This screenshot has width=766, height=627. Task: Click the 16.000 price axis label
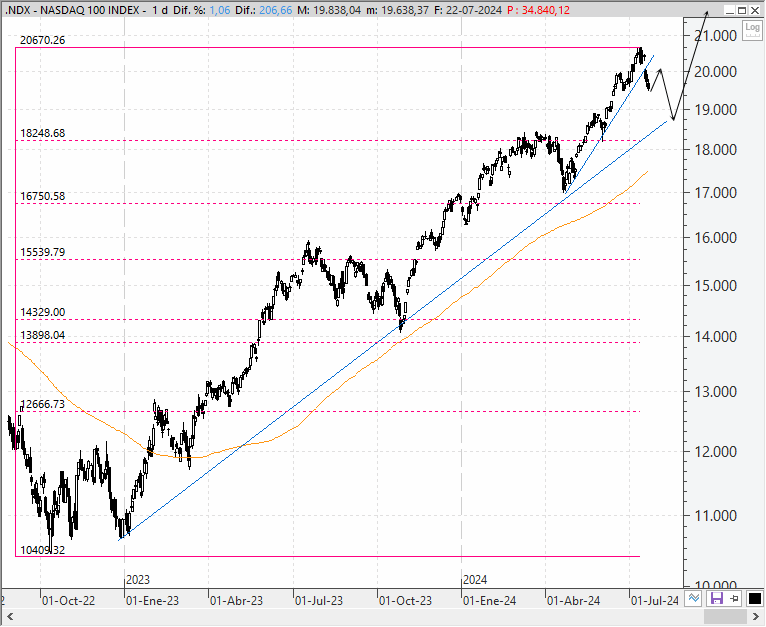point(716,238)
